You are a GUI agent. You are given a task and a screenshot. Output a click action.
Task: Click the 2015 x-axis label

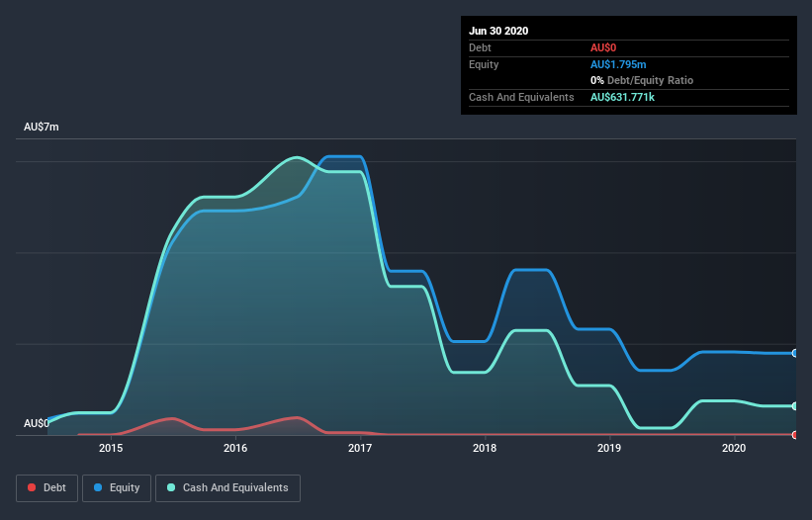click(111, 448)
